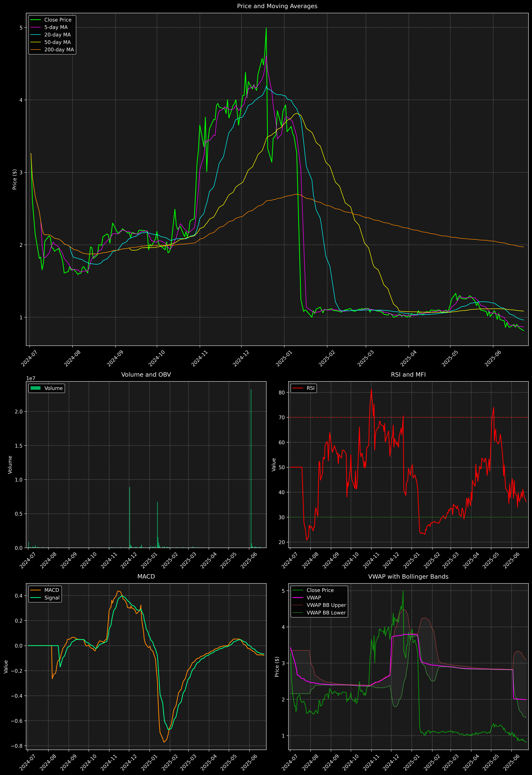This screenshot has width=532, height=775.
Task: Click the 'RSI and MFI' chart title
Action: (x=408, y=374)
